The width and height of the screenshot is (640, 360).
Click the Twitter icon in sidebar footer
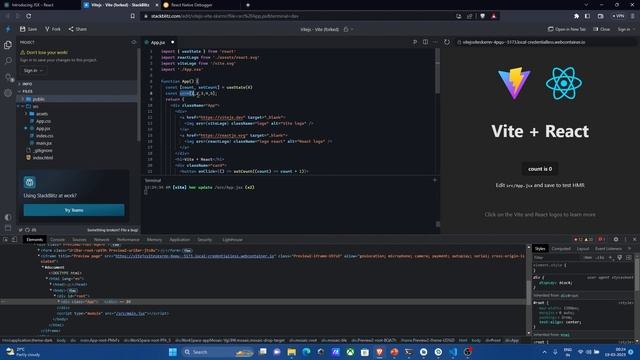(x=21, y=230)
